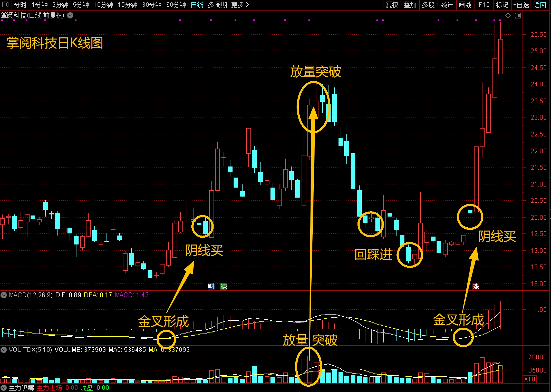Switch to 分时 intraday view
551x392 pixels.
tap(20, 5)
